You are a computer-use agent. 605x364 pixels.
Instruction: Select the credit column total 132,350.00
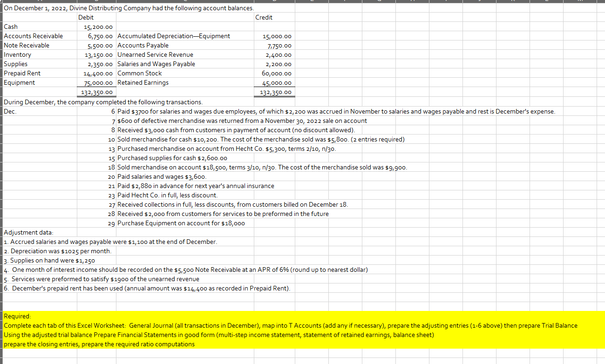tap(276, 92)
